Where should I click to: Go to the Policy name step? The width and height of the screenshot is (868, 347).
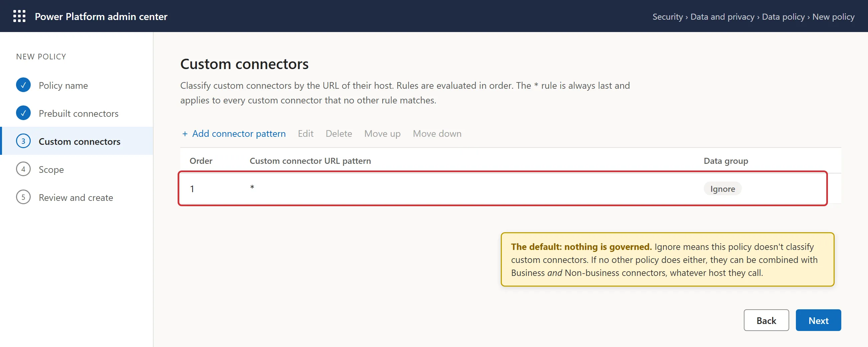click(63, 85)
